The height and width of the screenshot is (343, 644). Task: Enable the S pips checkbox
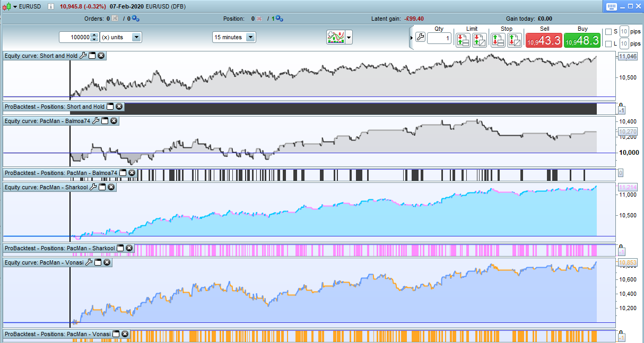pos(608,31)
